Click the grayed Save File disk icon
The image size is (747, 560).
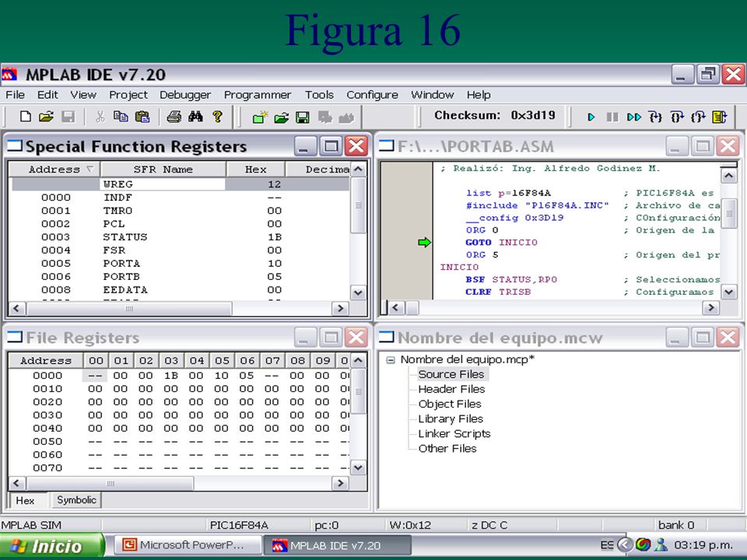68,117
